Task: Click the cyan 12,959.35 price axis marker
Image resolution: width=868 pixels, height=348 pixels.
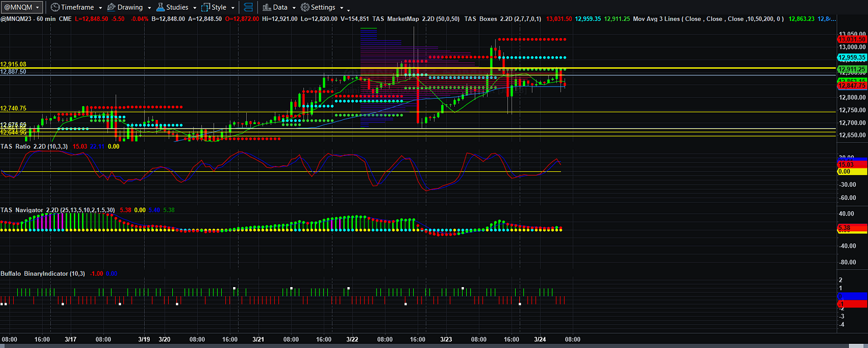Action: click(852, 58)
